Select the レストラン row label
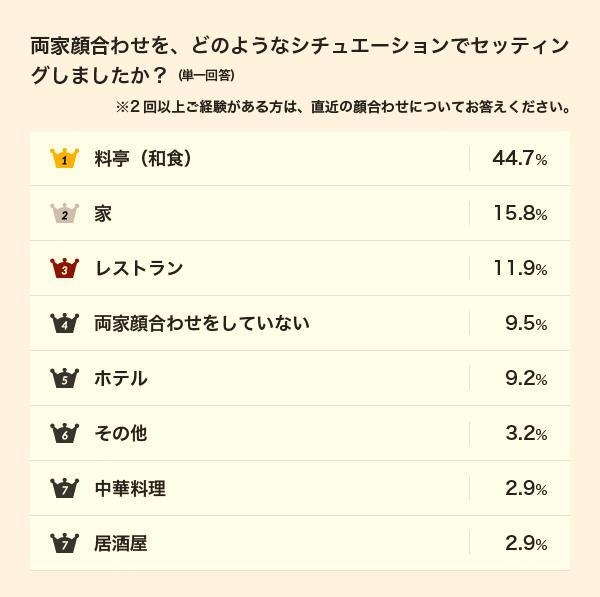600x597 pixels. click(139, 268)
